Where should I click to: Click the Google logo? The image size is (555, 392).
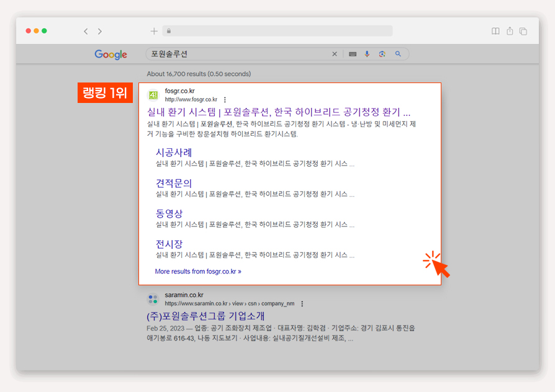(x=111, y=55)
